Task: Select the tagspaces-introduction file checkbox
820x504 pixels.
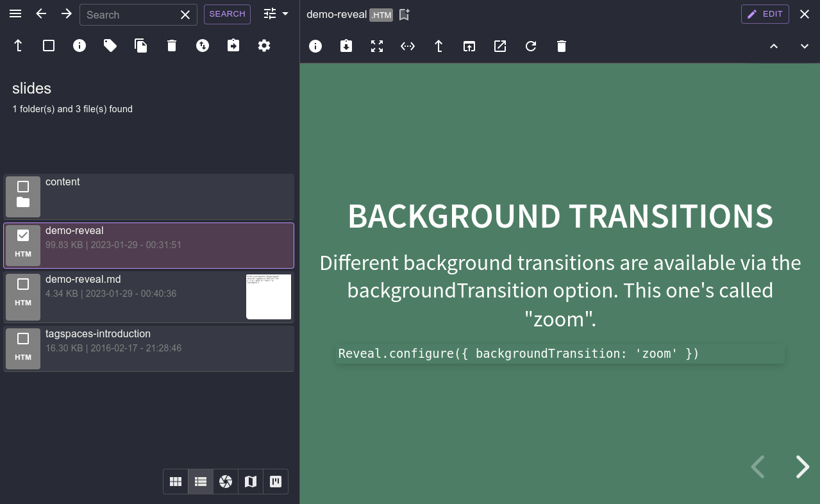Action: pos(23,339)
